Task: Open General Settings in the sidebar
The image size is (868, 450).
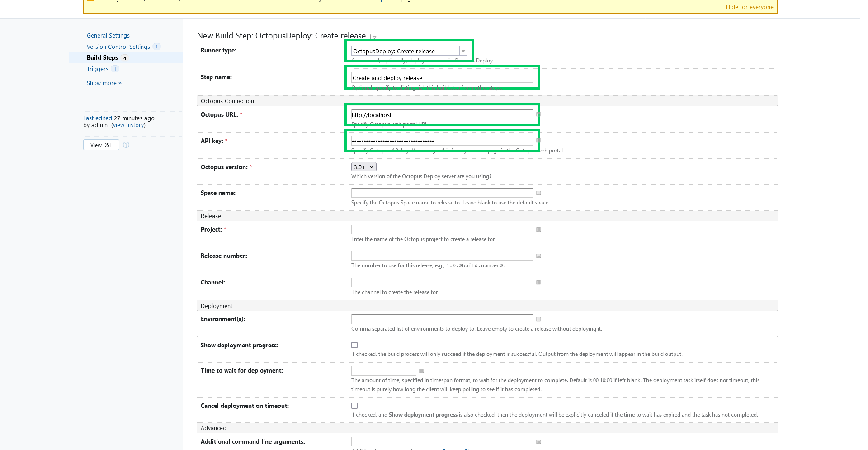Action: pyautogui.click(x=108, y=36)
